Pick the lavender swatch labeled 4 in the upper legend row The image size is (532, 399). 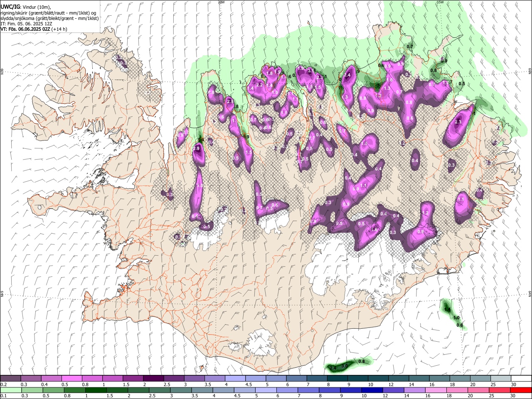point(235,378)
